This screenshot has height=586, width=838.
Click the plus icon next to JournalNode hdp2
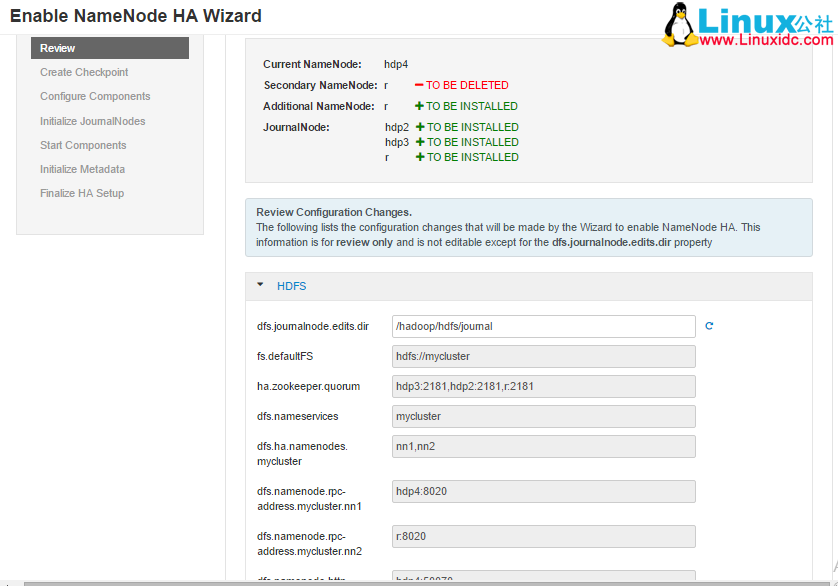(x=420, y=127)
